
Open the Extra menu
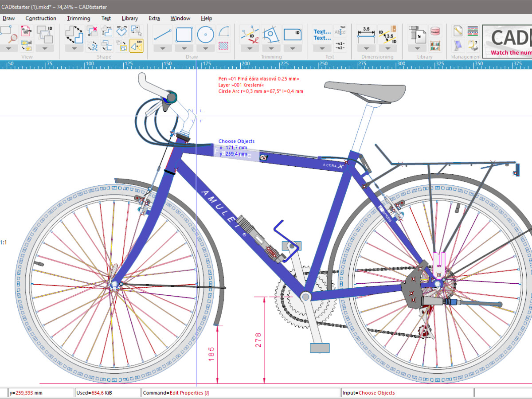coord(154,18)
